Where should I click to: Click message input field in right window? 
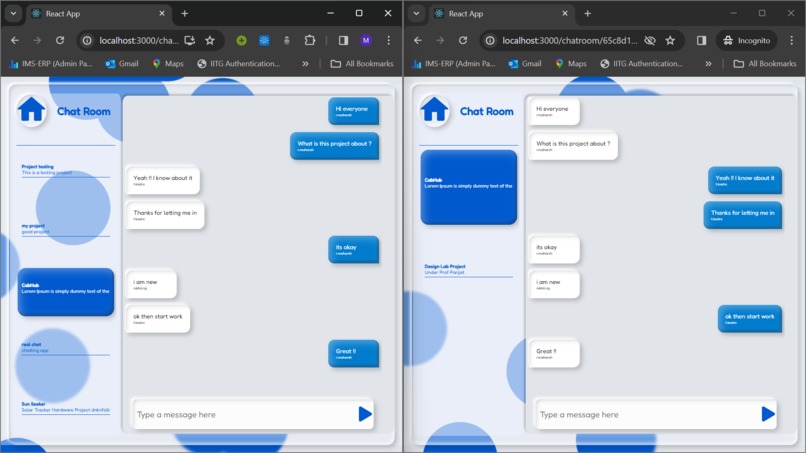coord(647,414)
